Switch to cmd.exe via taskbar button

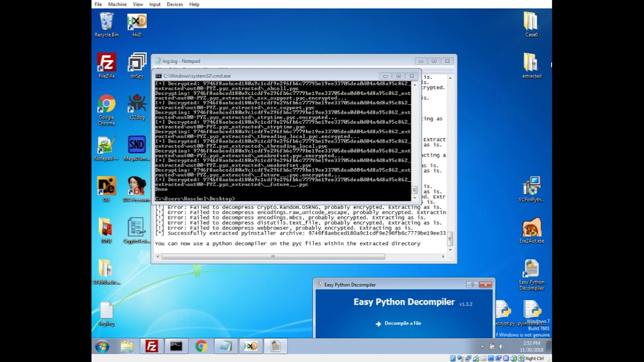click(x=176, y=346)
